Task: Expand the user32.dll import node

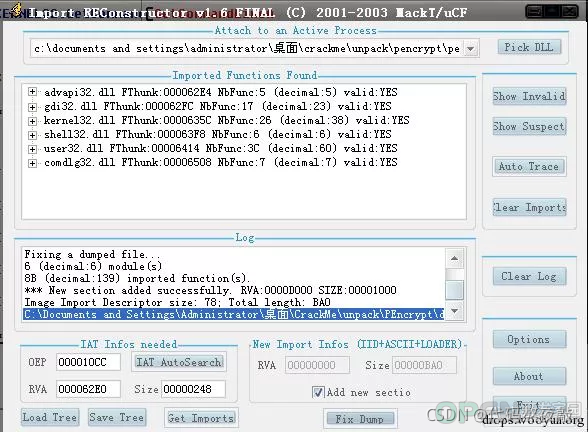Action: [x=32, y=149]
